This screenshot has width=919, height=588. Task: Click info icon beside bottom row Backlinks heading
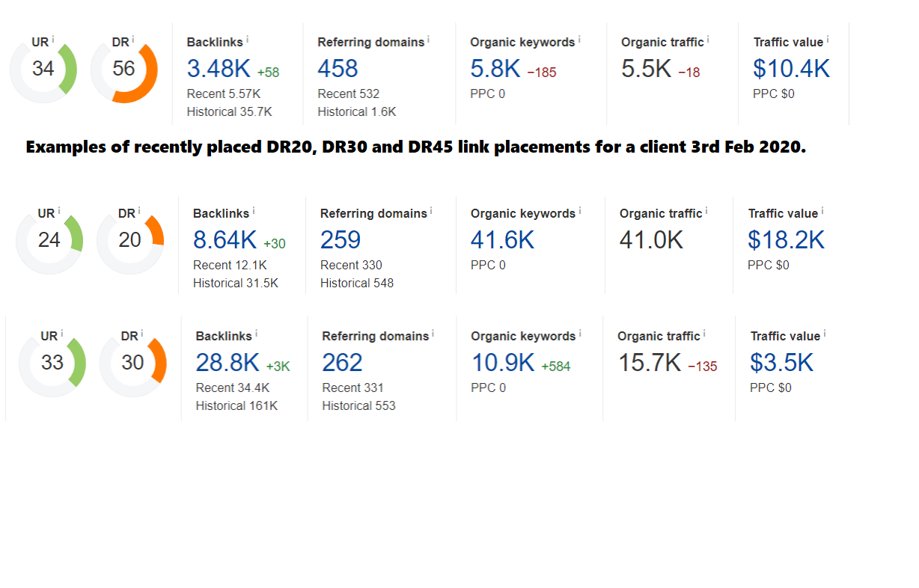(x=257, y=334)
